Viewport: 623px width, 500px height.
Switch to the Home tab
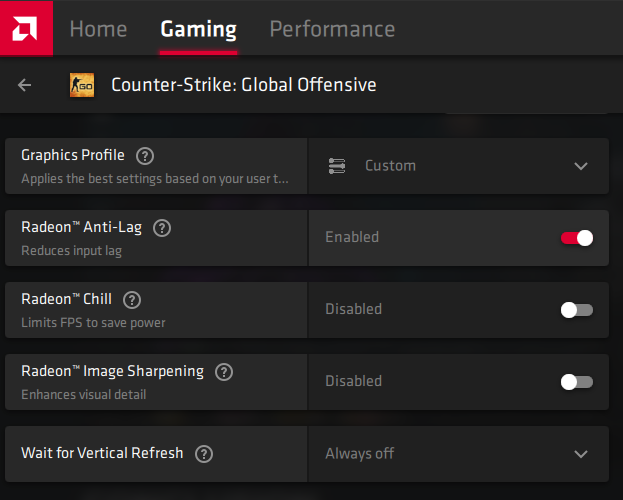98,29
